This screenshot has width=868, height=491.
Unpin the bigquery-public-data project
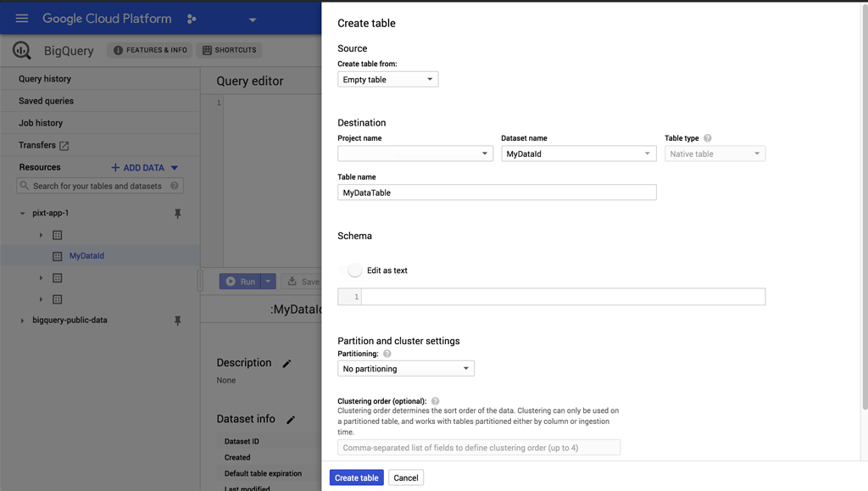click(178, 321)
